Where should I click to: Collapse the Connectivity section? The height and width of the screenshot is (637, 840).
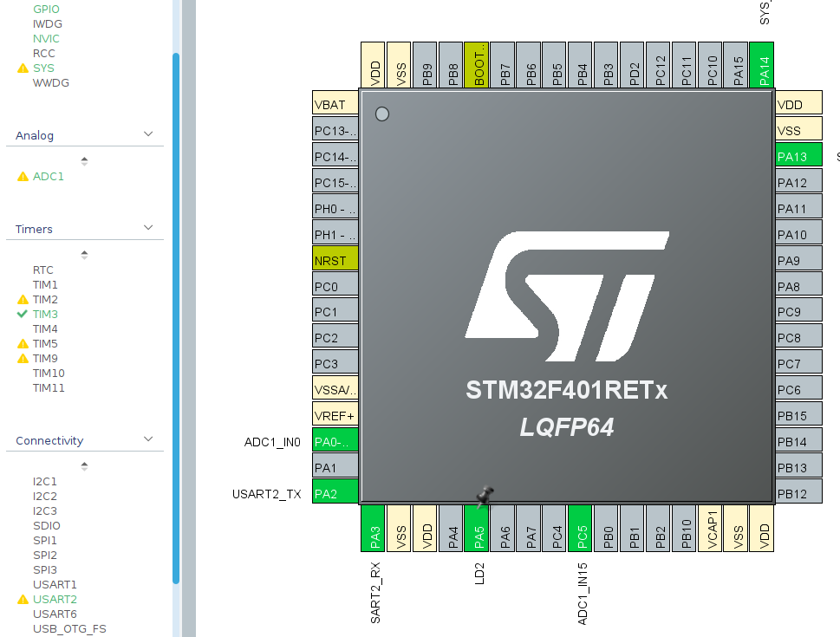[x=148, y=439]
